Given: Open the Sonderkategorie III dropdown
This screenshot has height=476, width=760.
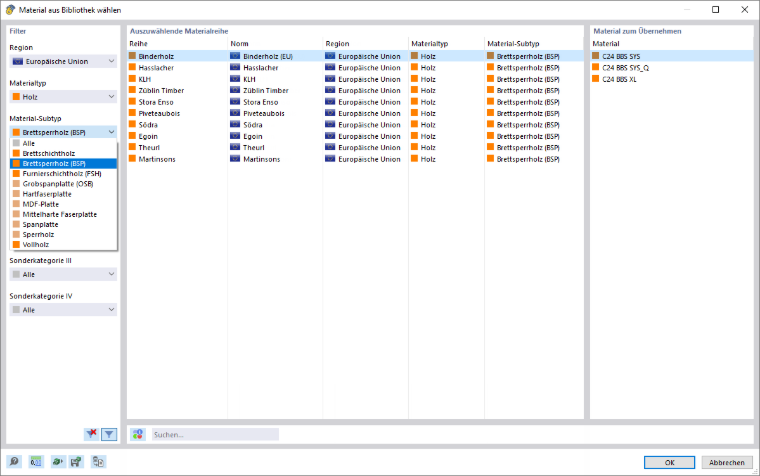Looking at the screenshot, I should pyautogui.click(x=63, y=274).
